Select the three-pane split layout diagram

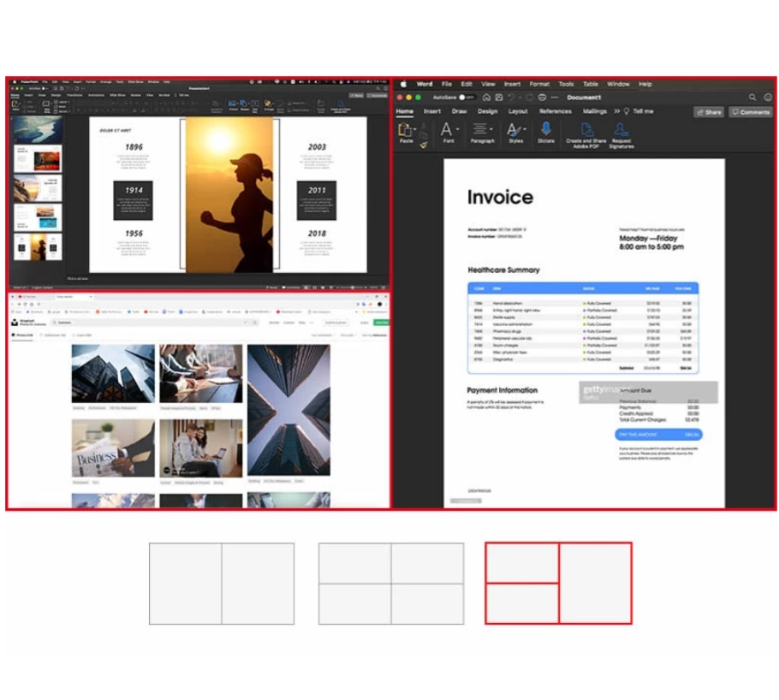(558, 583)
